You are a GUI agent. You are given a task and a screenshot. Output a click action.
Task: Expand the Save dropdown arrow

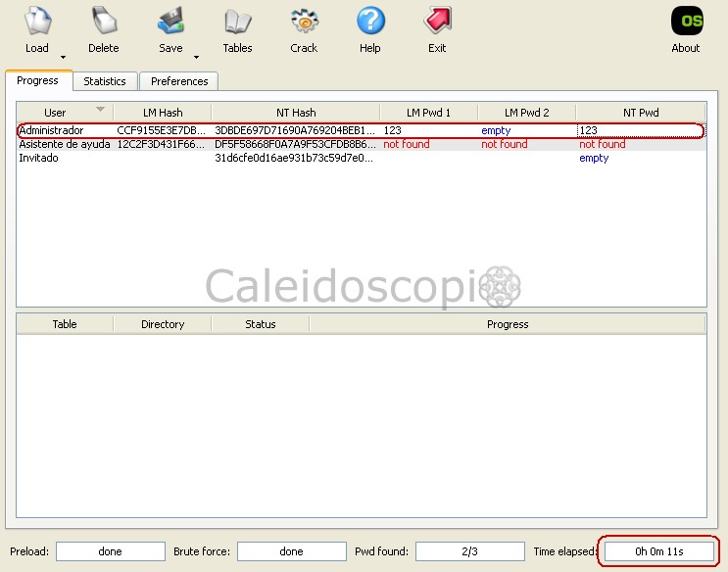coord(196,57)
